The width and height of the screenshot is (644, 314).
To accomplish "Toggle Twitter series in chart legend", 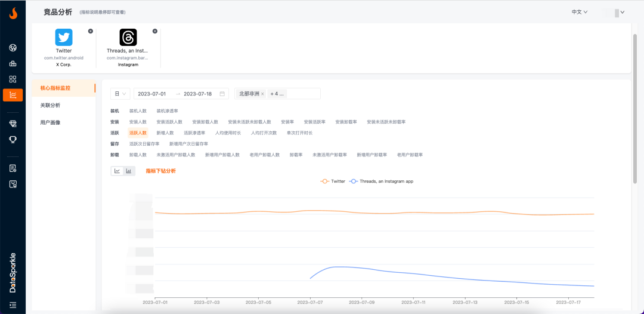I will 333,181.
